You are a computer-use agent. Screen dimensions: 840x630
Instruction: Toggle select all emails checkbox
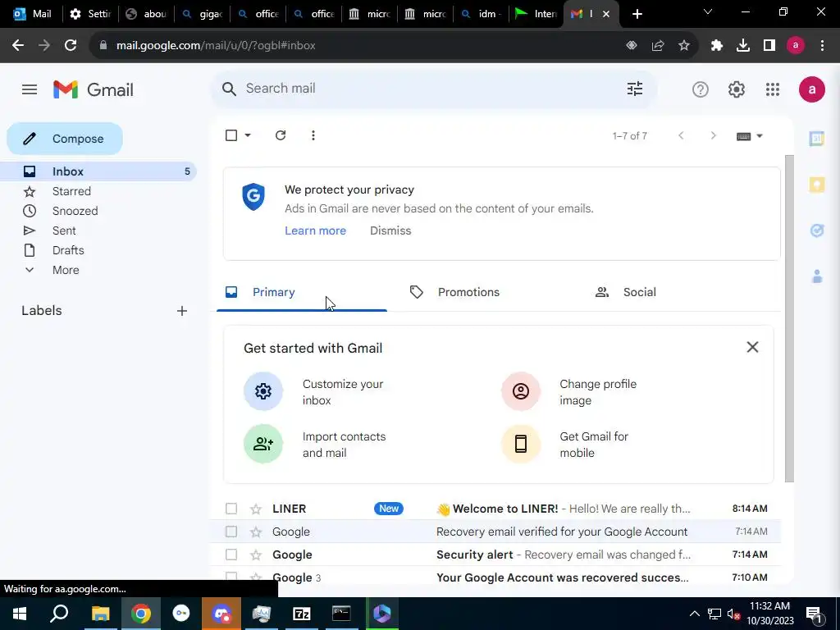pos(231,135)
